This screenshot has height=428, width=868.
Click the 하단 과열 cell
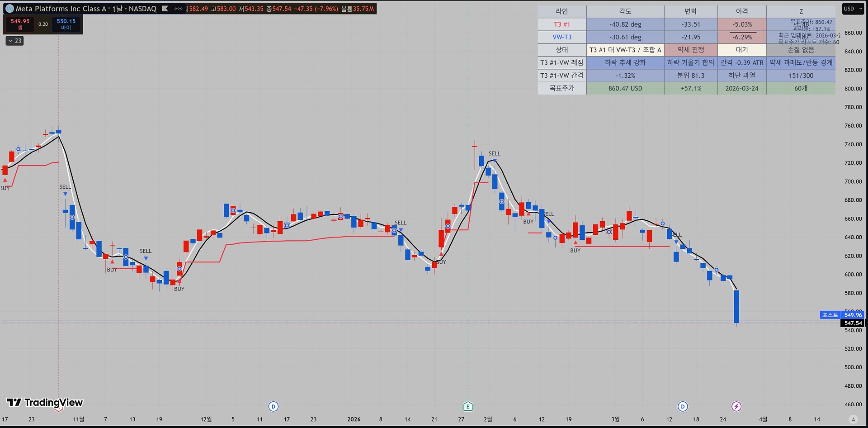click(x=742, y=76)
